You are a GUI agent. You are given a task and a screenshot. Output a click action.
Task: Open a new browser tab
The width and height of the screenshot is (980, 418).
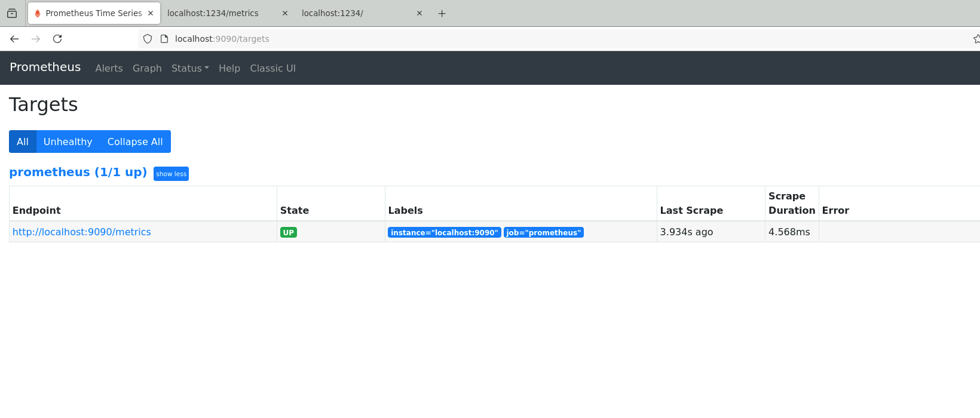click(442, 13)
